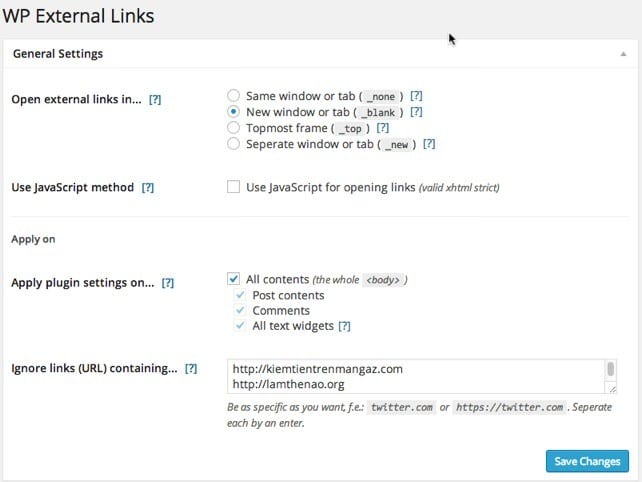Select Same window or tab radio button
The image size is (642, 482).
233,96
